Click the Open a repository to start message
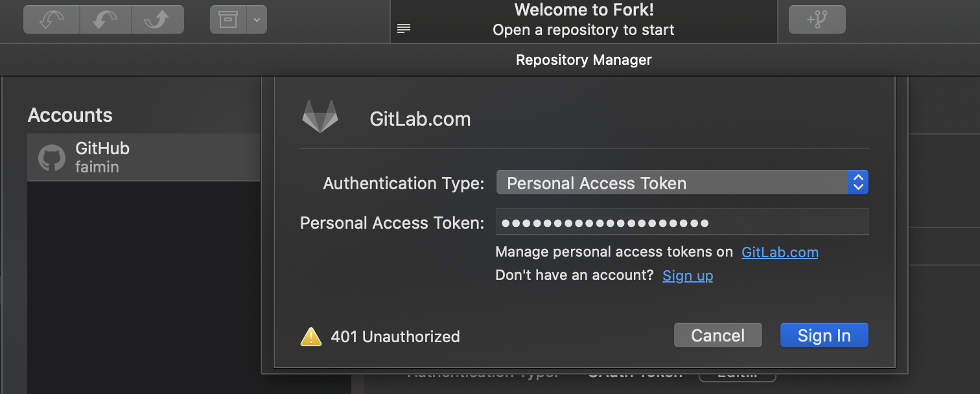The width and height of the screenshot is (980, 394). [583, 30]
